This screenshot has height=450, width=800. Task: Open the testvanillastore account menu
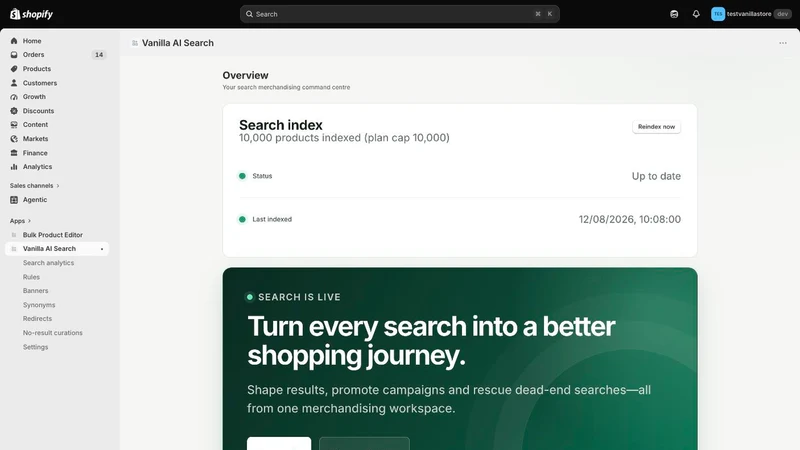click(751, 14)
